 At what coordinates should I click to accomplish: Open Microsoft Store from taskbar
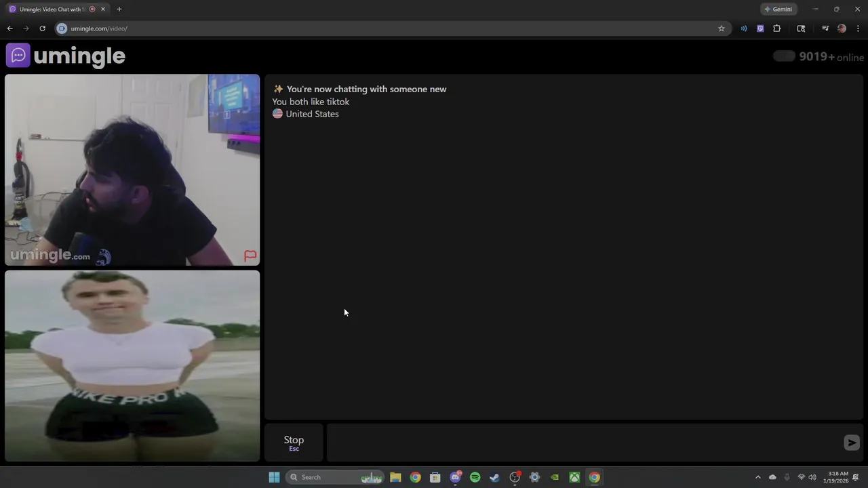click(435, 477)
